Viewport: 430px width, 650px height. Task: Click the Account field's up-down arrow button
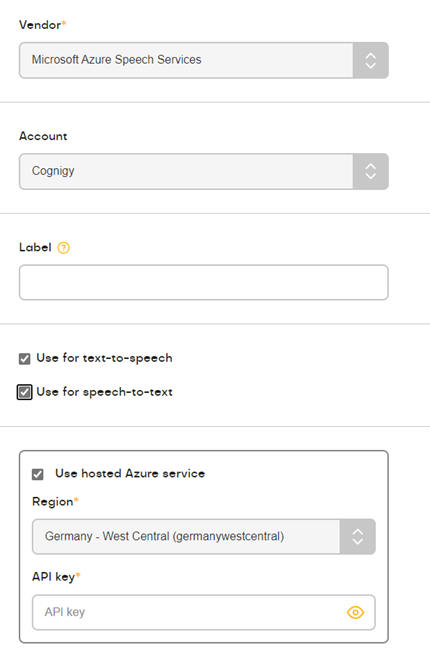370,172
